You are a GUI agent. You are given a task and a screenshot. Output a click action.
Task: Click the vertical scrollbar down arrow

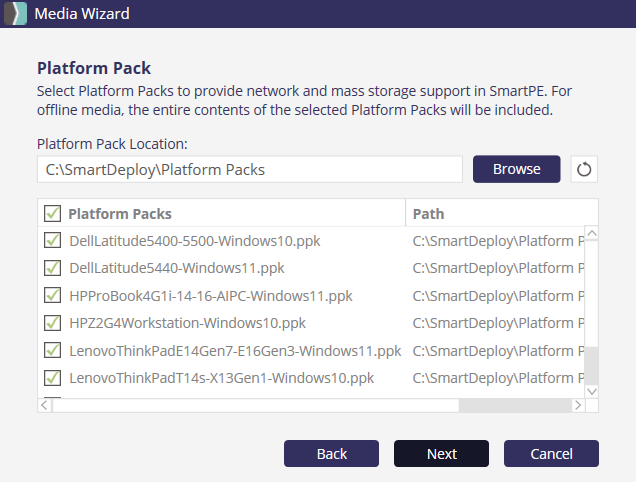point(591,390)
